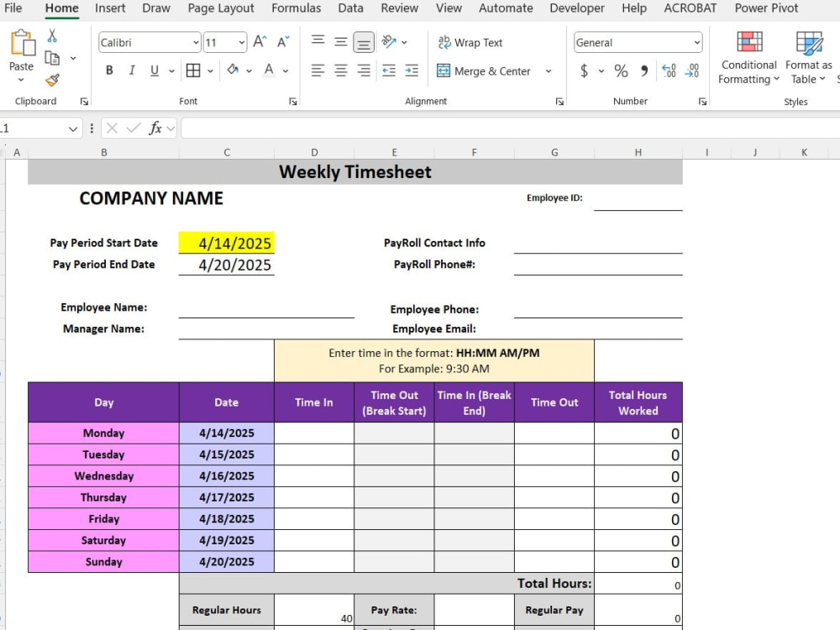The image size is (840, 630).
Task: Toggle Bold formatting
Action: point(109,71)
